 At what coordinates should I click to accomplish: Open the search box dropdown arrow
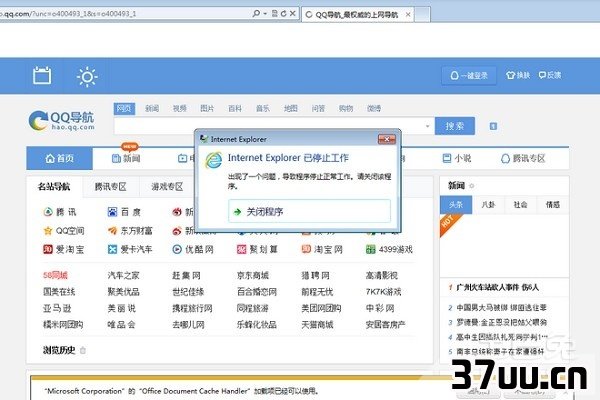(x=427, y=126)
